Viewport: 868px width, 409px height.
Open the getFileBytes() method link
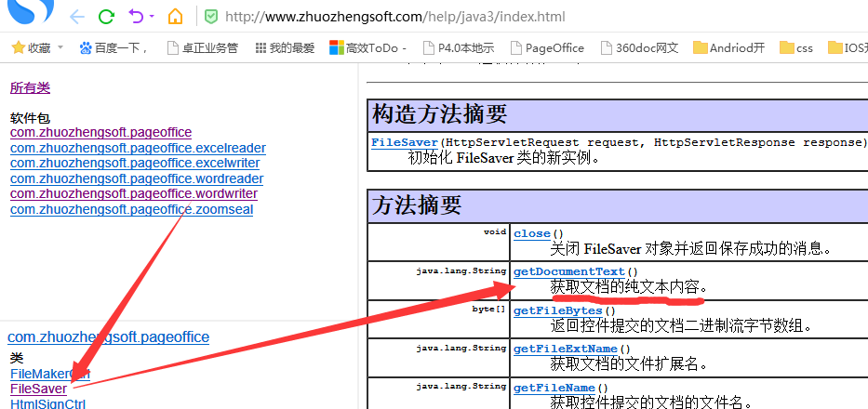click(x=557, y=310)
